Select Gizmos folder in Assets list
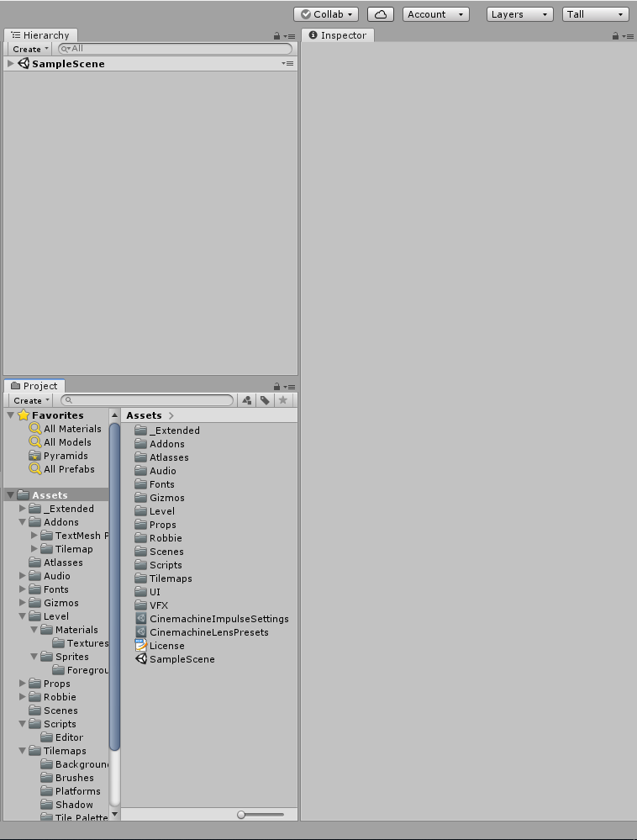 pyautogui.click(x=160, y=497)
